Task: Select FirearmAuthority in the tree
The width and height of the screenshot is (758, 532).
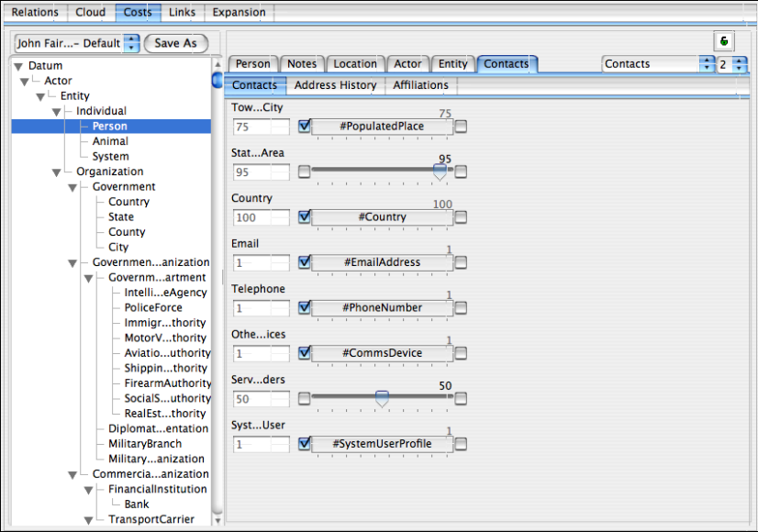Action: click(x=168, y=383)
